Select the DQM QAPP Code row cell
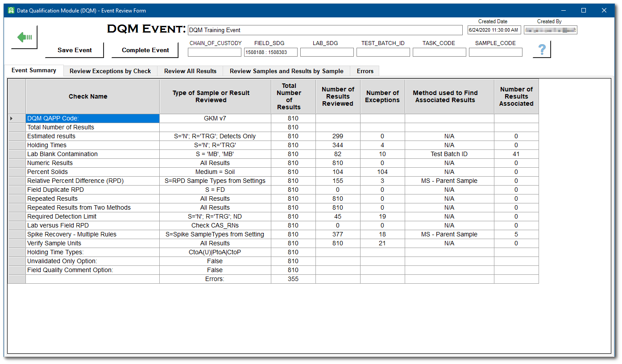Screen dimensions: 622x364 coord(92,118)
